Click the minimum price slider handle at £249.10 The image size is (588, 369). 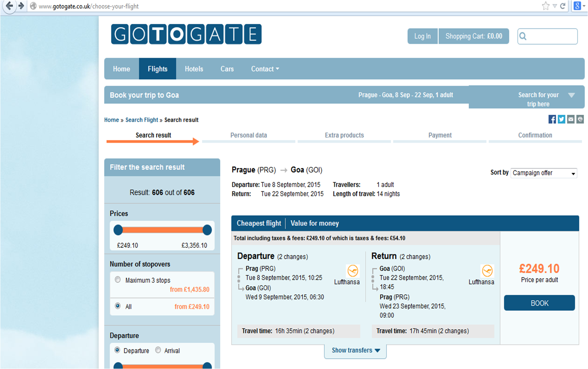(x=118, y=230)
